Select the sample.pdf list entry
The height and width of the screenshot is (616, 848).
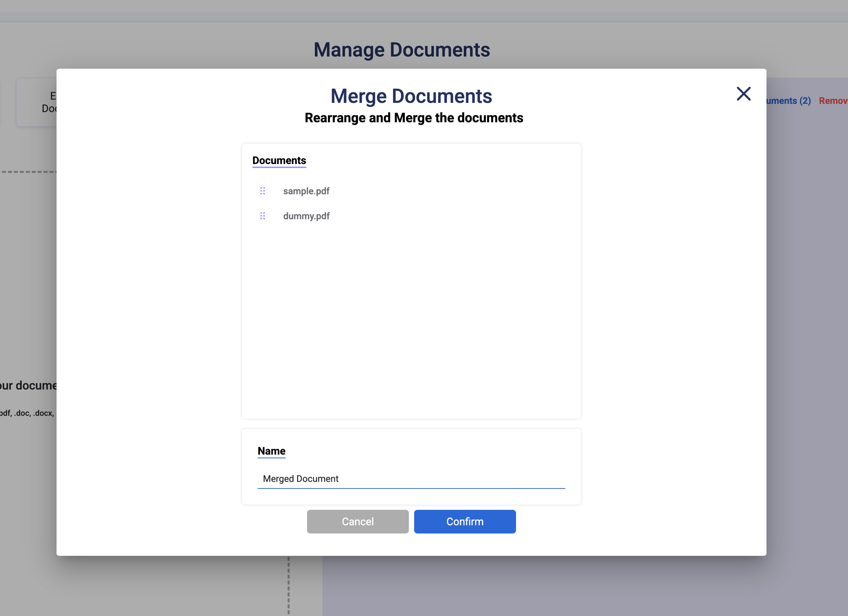coord(306,191)
